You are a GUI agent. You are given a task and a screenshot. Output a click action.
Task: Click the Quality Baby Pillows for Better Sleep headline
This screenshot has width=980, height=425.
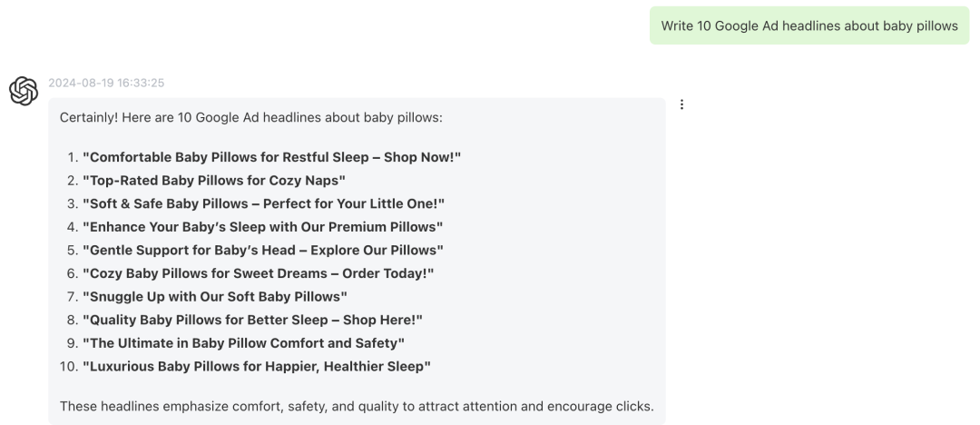pos(253,320)
